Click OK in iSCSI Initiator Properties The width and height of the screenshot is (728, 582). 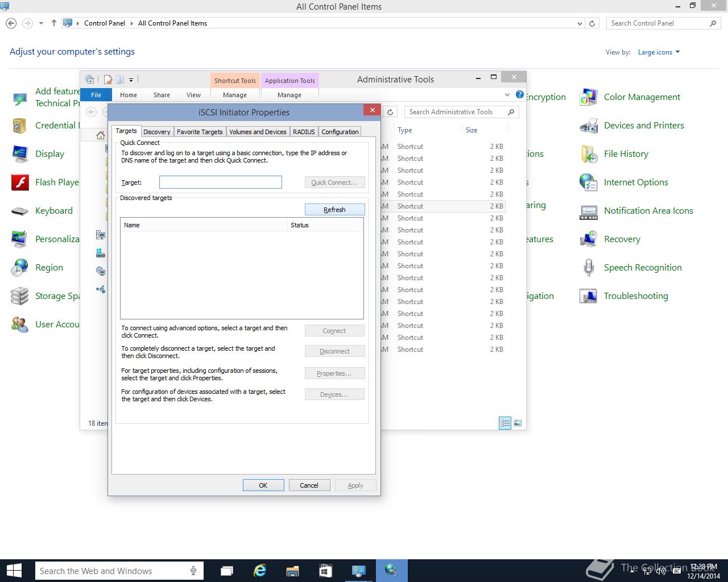click(263, 485)
